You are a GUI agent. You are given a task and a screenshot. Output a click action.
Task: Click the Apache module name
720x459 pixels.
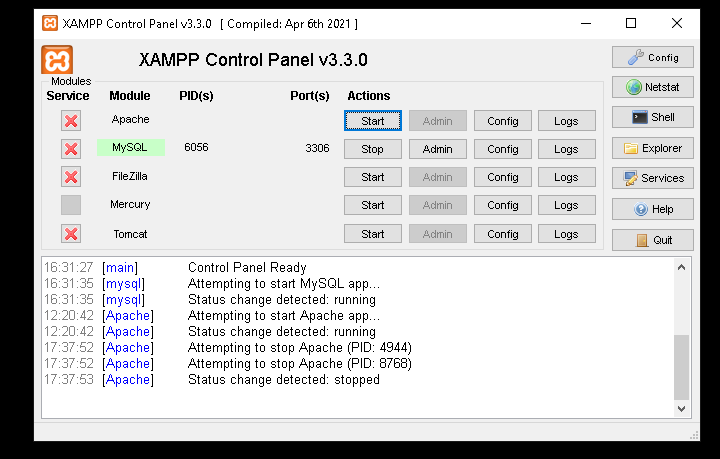coord(130,119)
